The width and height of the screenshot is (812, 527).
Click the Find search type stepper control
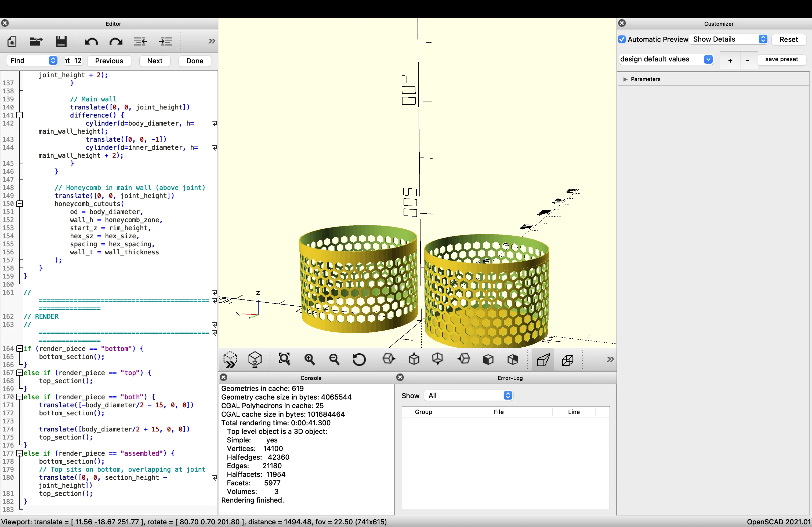coord(53,60)
